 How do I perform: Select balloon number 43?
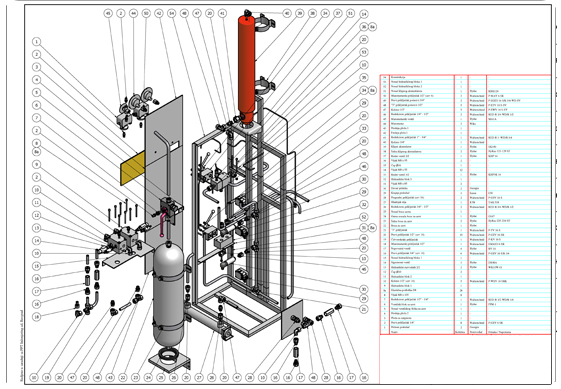click(110, 377)
